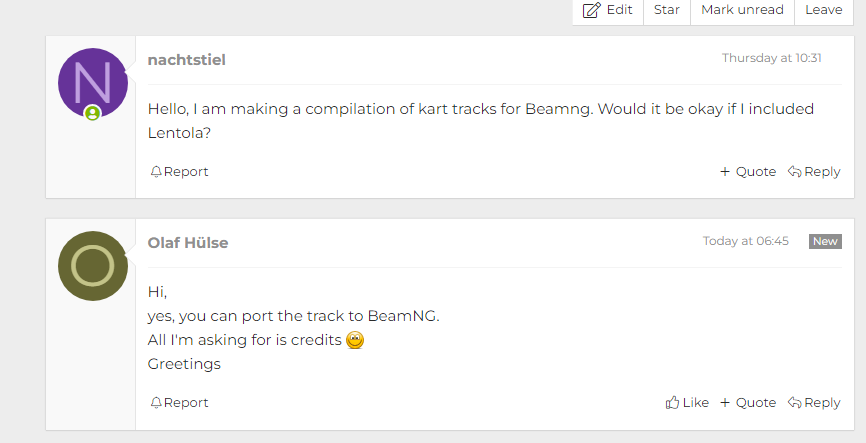Click reply arrow on Olaf's message
This screenshot has height=443, width=866.
coord(794,403)
